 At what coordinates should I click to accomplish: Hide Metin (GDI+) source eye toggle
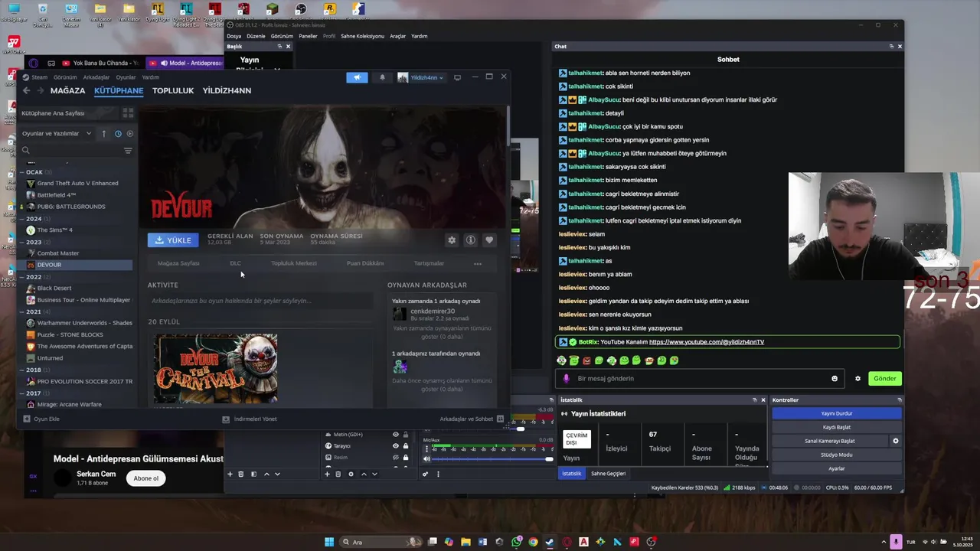396,434
